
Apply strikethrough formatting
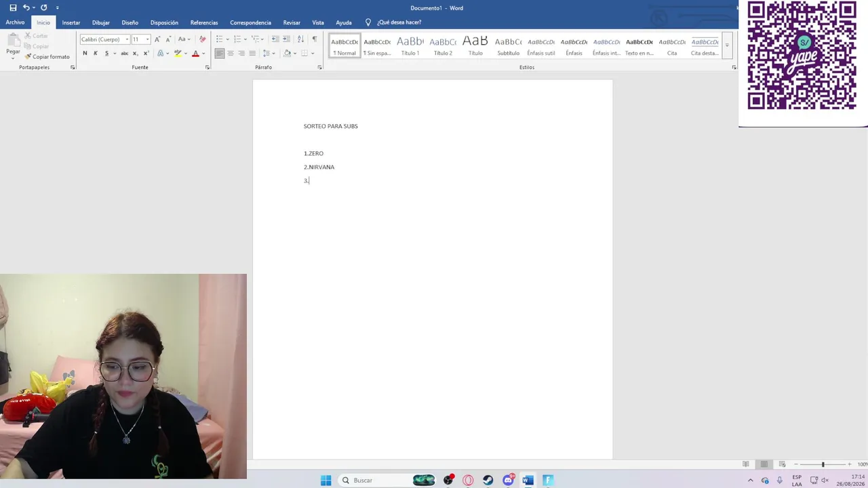[x=124, y=54]
